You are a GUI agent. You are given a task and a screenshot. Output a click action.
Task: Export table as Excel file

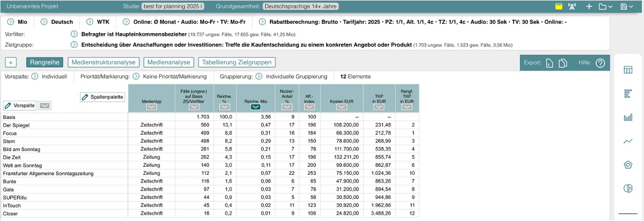(x=549, y=63)
